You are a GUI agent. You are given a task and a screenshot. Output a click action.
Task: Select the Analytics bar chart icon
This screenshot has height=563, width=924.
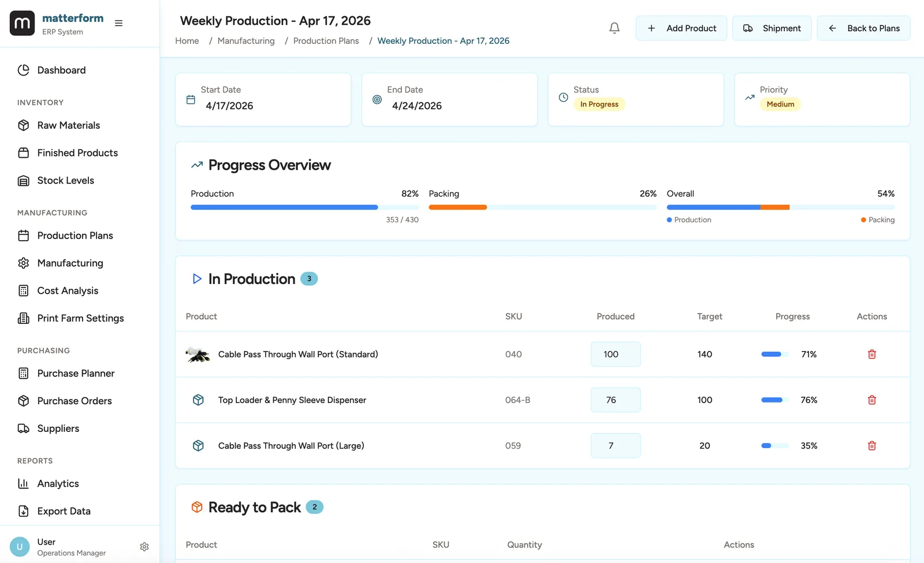coord(24,483)
